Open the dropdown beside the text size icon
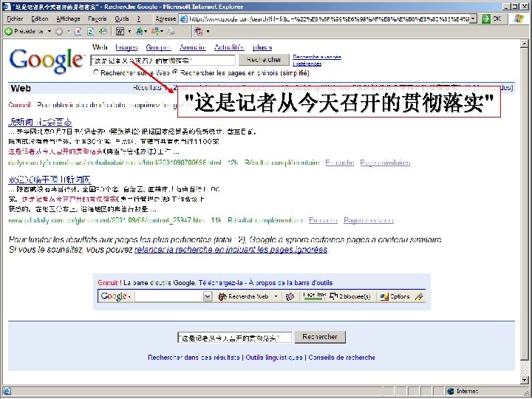The image size is (532, 399). point(146,32)
